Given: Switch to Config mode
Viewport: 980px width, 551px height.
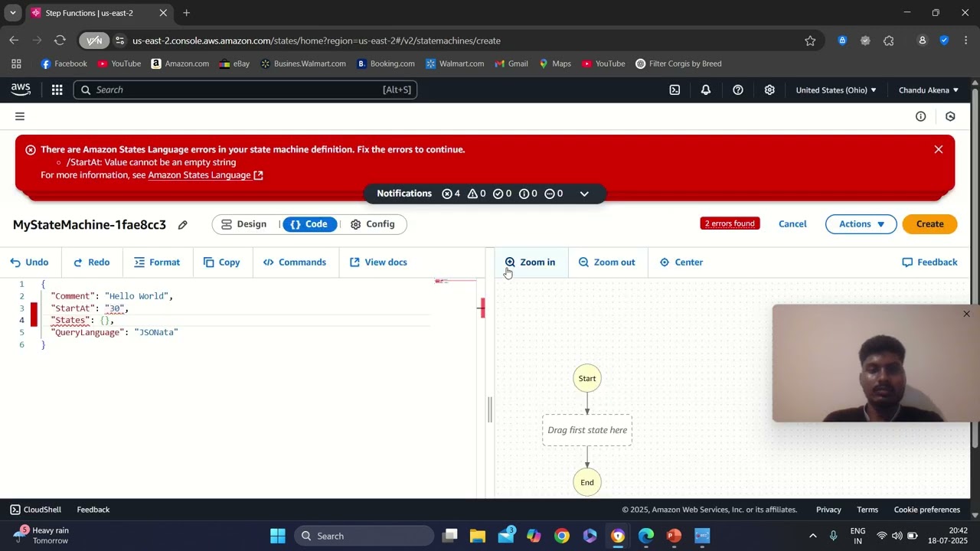Looking at the screenshot, I should [373, 224].
